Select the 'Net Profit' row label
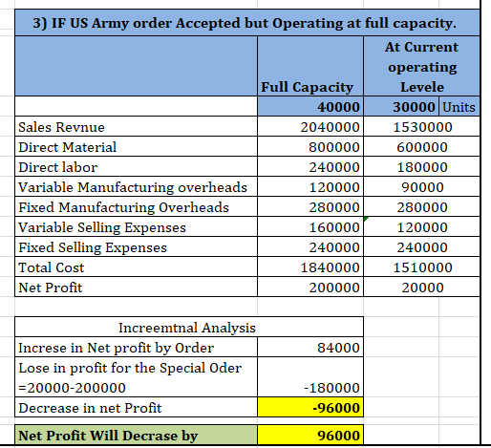This screenshot has width=491, height=448. coord(136,288)
